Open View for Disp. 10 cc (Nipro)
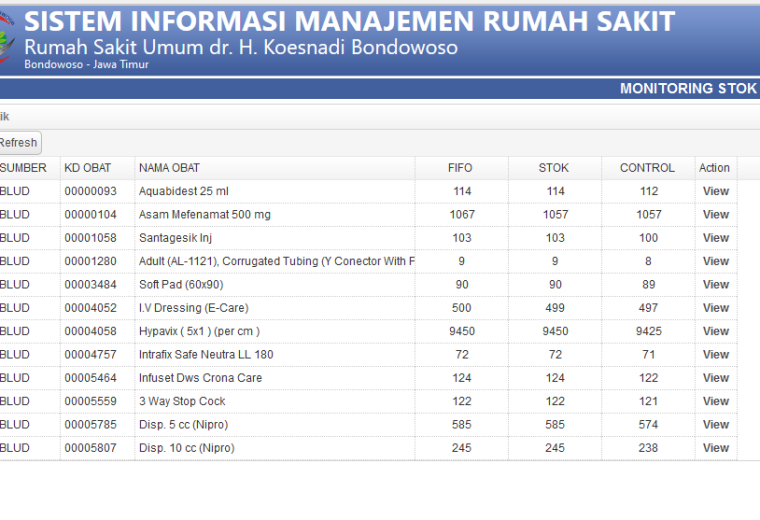Screen dimensions: 760x520 tap(715, 448)
